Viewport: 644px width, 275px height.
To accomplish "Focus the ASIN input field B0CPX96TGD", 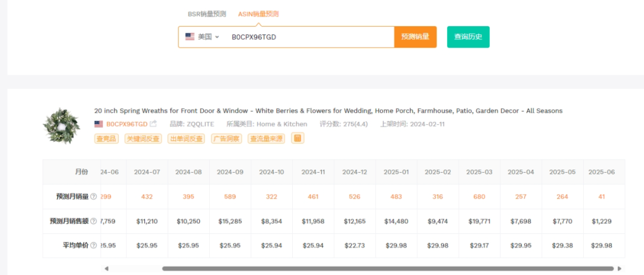I will [x=310, y=37].
